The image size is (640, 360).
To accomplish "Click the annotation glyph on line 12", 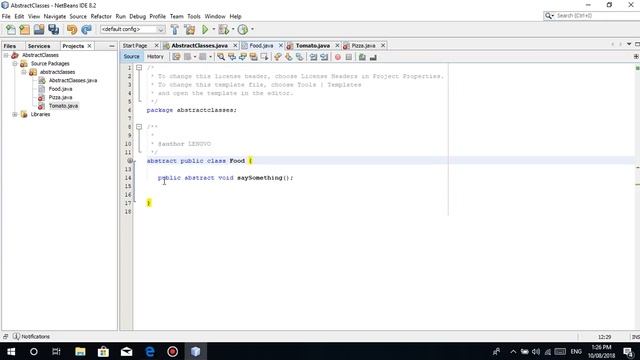I will (130, 161).
